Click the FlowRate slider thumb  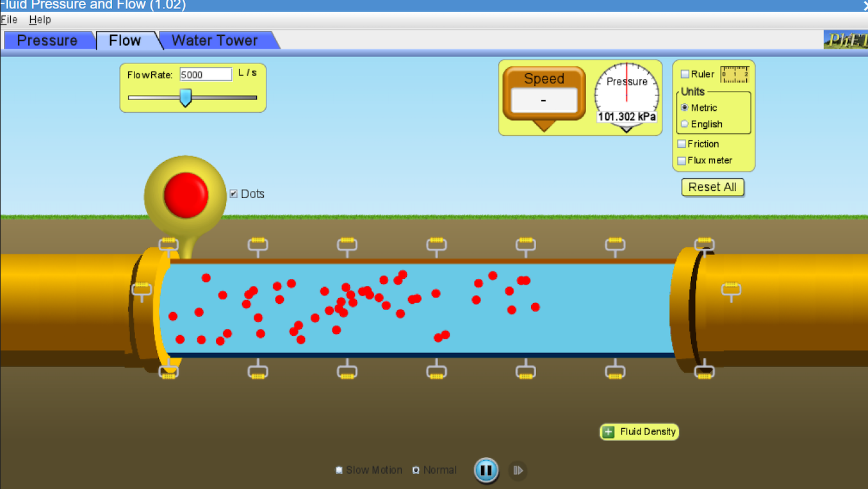click(186, 97)
